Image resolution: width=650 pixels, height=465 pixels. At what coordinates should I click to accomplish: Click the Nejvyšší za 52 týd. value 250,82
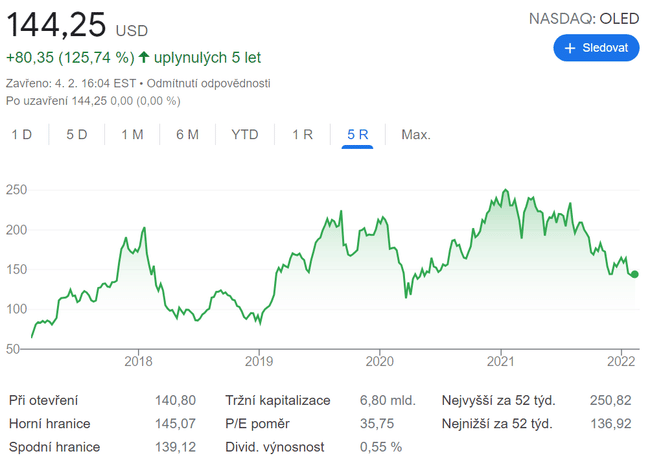point(611,400)
